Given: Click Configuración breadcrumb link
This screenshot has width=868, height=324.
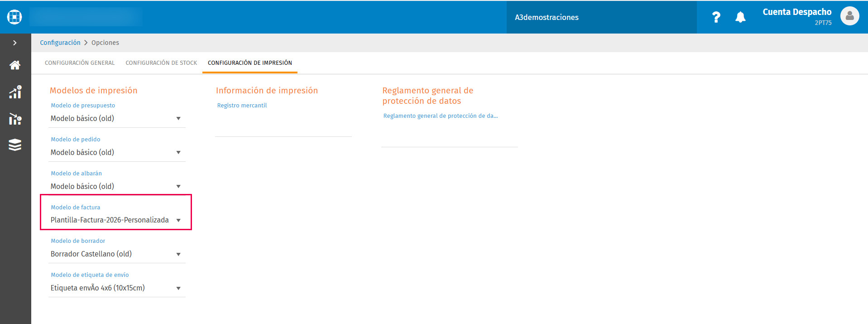Looking at the screenshot, I should pyautogui.click(x=60, y=43).
